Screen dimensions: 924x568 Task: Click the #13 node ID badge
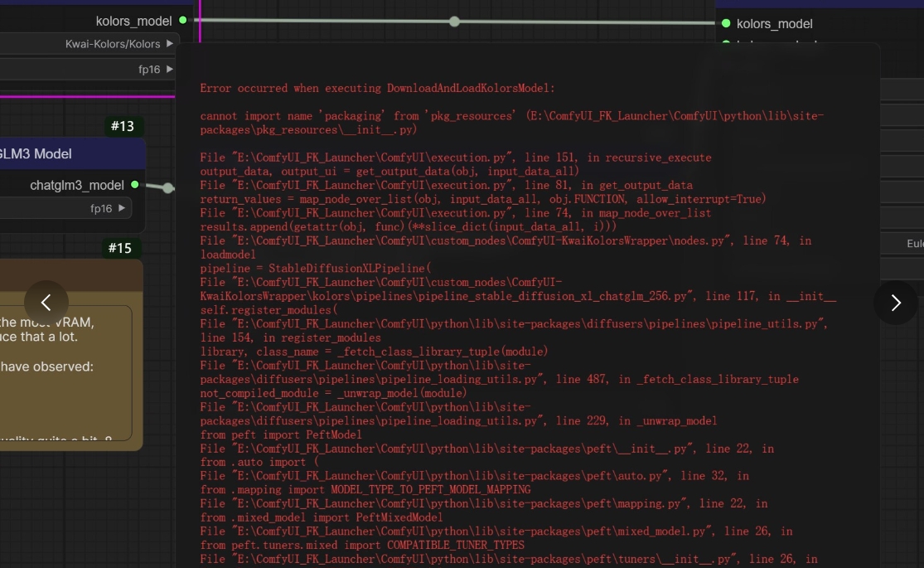[x=122, y=126]
